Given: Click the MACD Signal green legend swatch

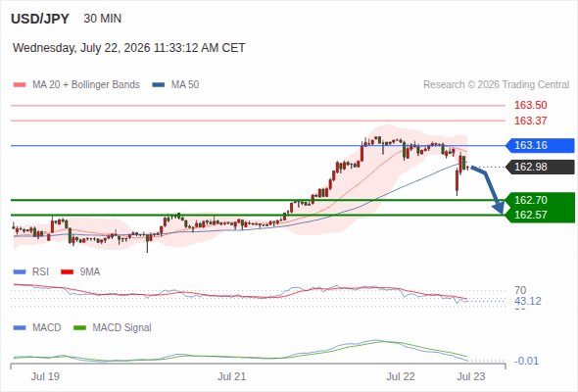Looking at the screenshot, I should point(79,328).
